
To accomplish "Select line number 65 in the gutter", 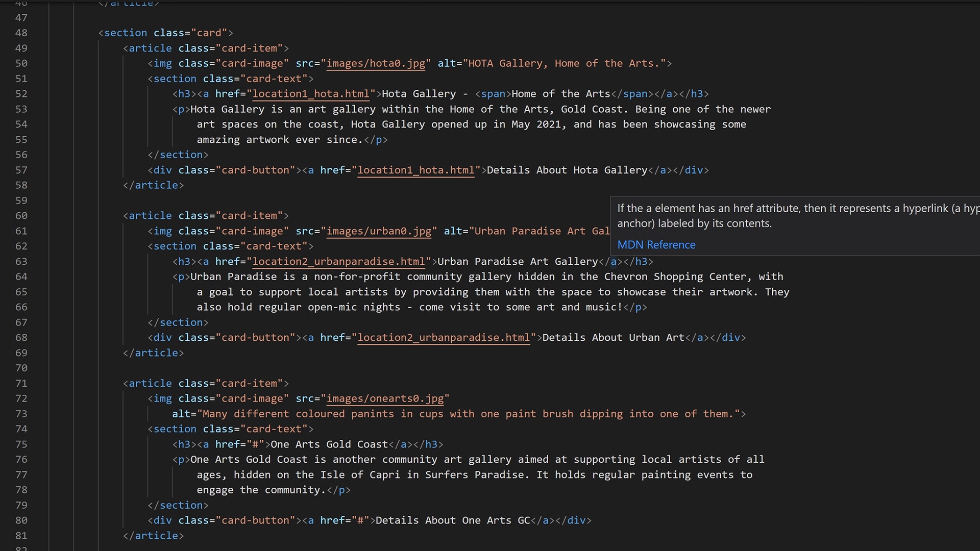I will pyautogui.click(x=21, y=292).
